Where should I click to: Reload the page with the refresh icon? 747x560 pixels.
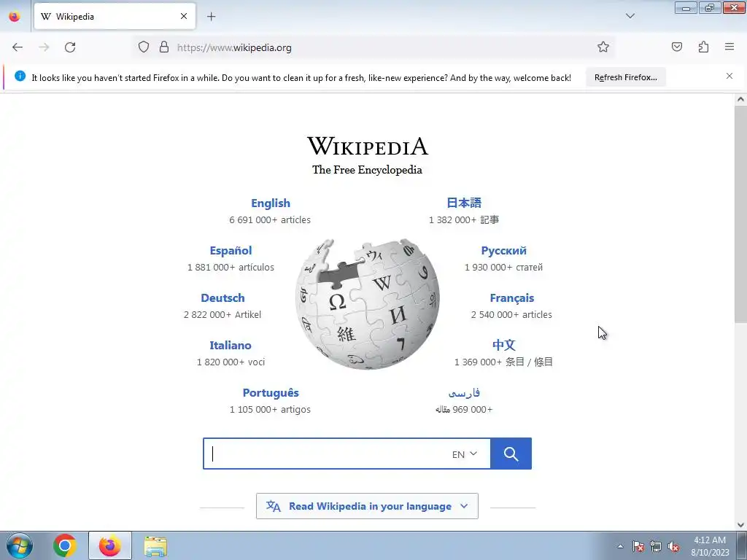coord(70,47)
